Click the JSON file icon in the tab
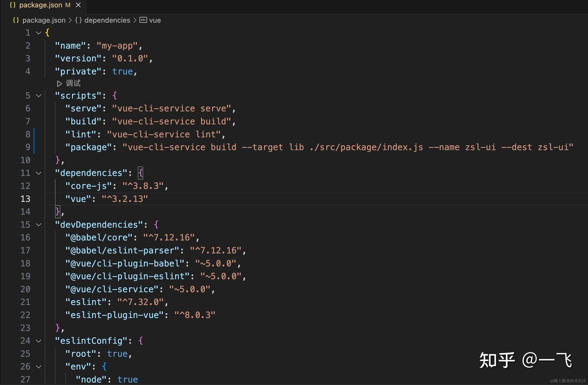The width and height of the screenshot is (588, 385). tap(13, 5)
